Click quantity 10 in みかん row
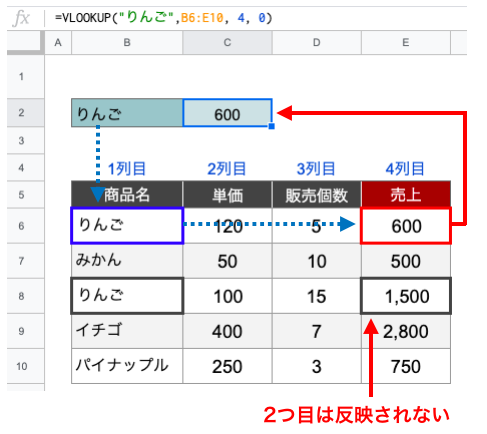487x434 pixels. tap(317, 261)
